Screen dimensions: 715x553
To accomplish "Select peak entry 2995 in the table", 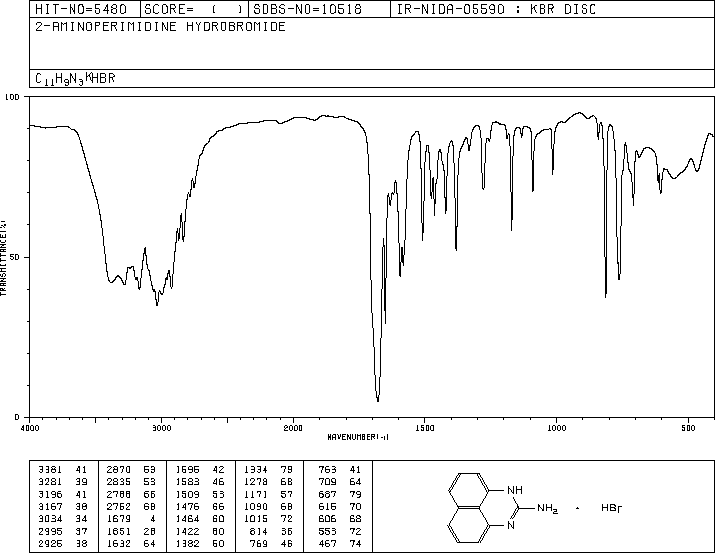I will [x=63, y=531].
